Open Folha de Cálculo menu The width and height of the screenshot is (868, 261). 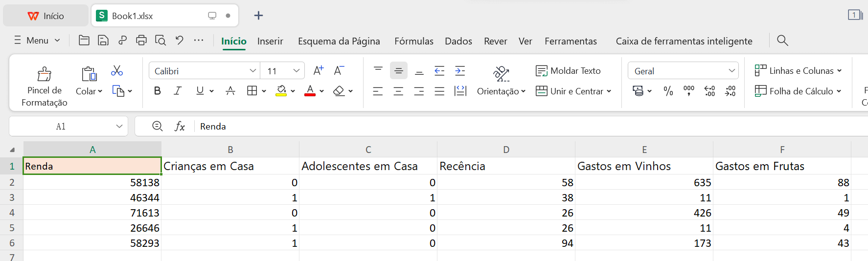[798, 91]
